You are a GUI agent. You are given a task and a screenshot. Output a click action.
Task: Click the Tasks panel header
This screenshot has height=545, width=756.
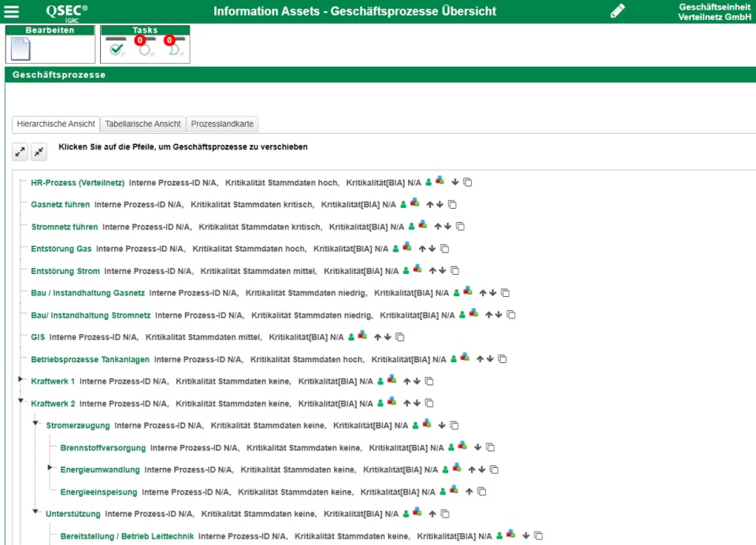[x=145, y=31]
